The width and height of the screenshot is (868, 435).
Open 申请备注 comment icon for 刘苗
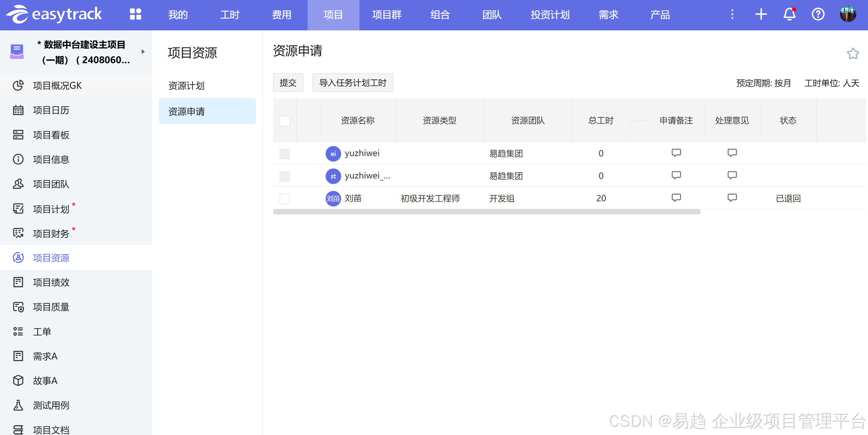[x=676, y=198]
